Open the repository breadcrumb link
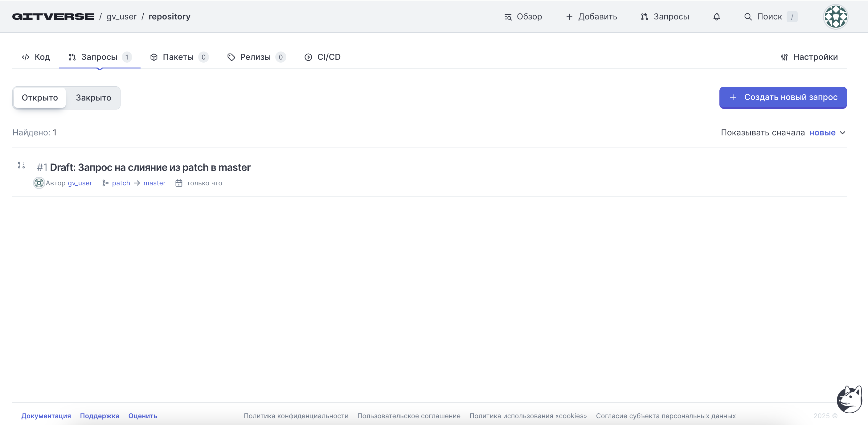 tap(170, 17)
